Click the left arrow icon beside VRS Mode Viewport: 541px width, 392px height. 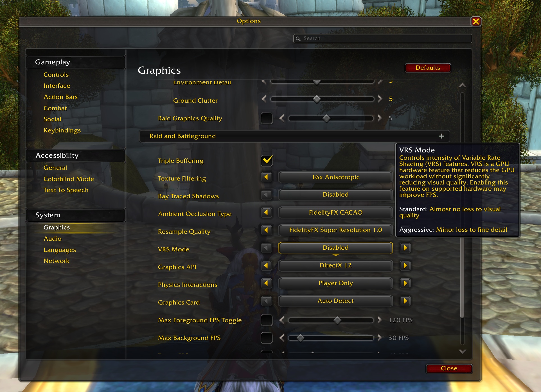(x=266, y=248)
